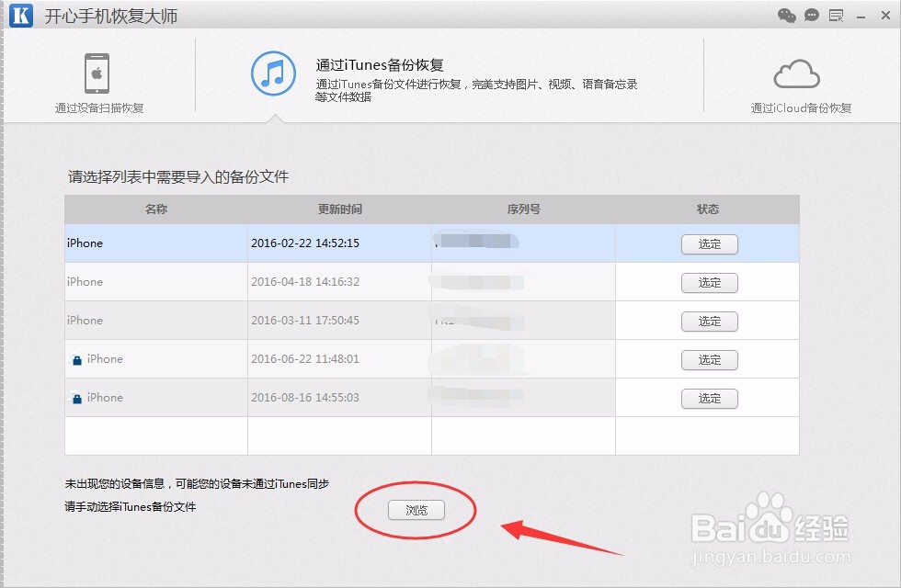901x588 pixels.
Task: Click 选定 for the 2016-03-11 backup
Action: tap(709, 322)
